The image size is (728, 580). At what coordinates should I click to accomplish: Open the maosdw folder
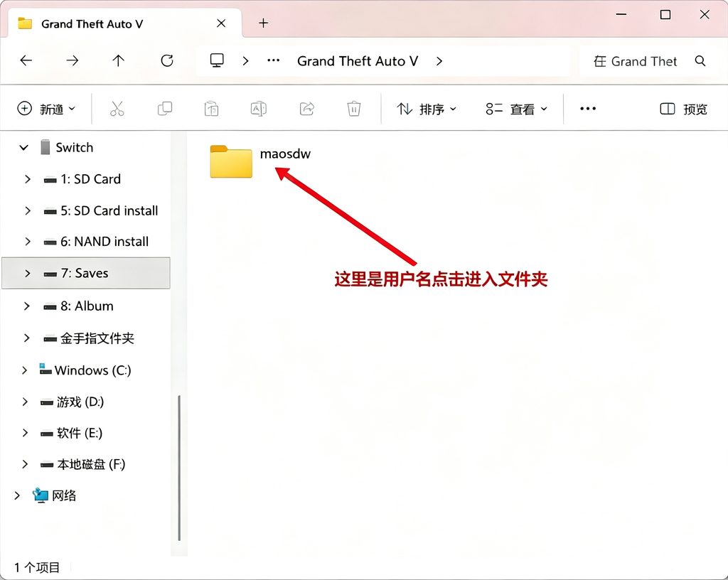click(x=231, y=161)
